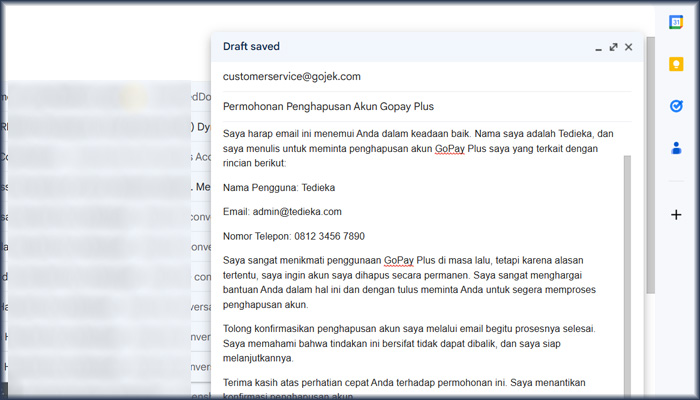700x400 pixels.
Task: Expand the compose window to full screen
Action: (x=613, y=47)
